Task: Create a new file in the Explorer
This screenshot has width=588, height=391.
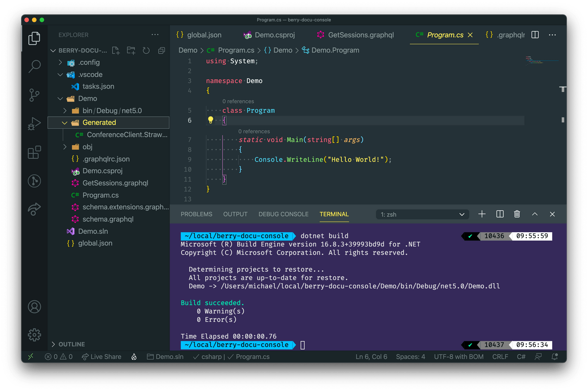Action: [x=116, y=50]
